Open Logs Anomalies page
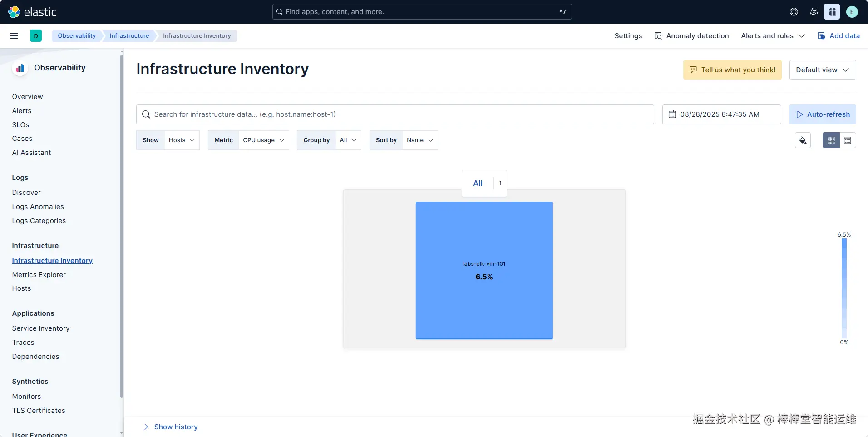This screenshot has height=437, width=868. tap(38, 207)
